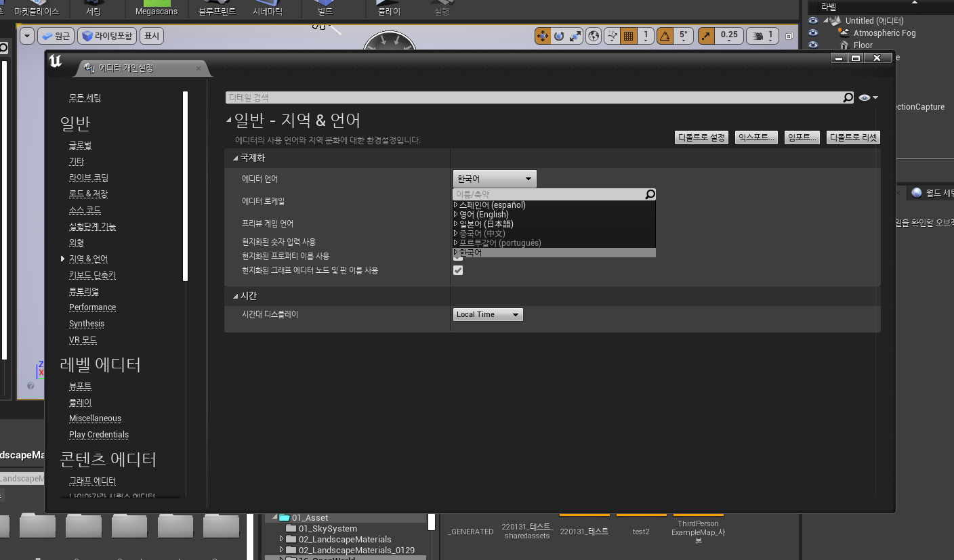Click the 세팅 toolbar button
954x560 pixels.
[x=94, y=9]
